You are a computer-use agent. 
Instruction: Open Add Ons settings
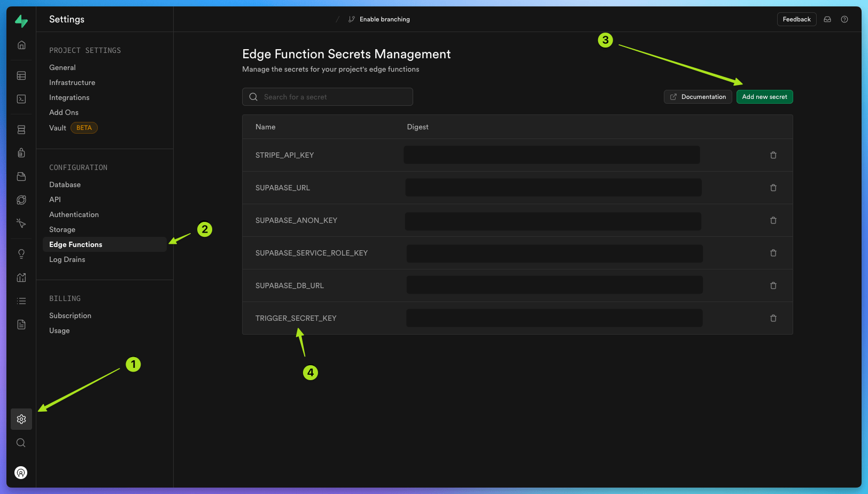point(64,112)
